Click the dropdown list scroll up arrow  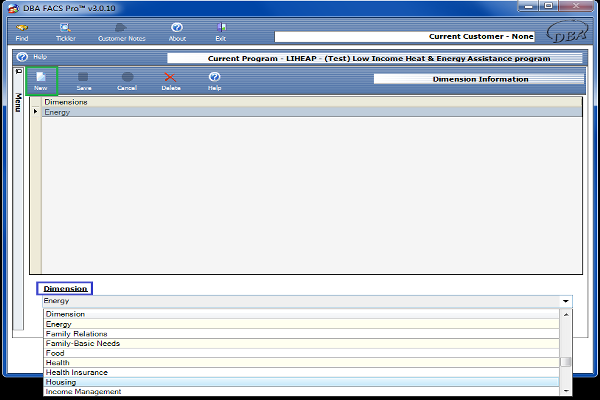566,314
